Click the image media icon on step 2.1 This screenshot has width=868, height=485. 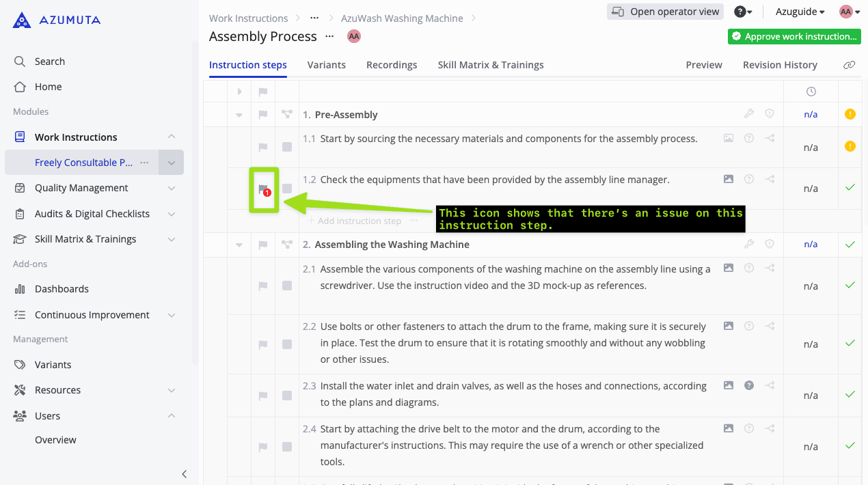(728, 268)
